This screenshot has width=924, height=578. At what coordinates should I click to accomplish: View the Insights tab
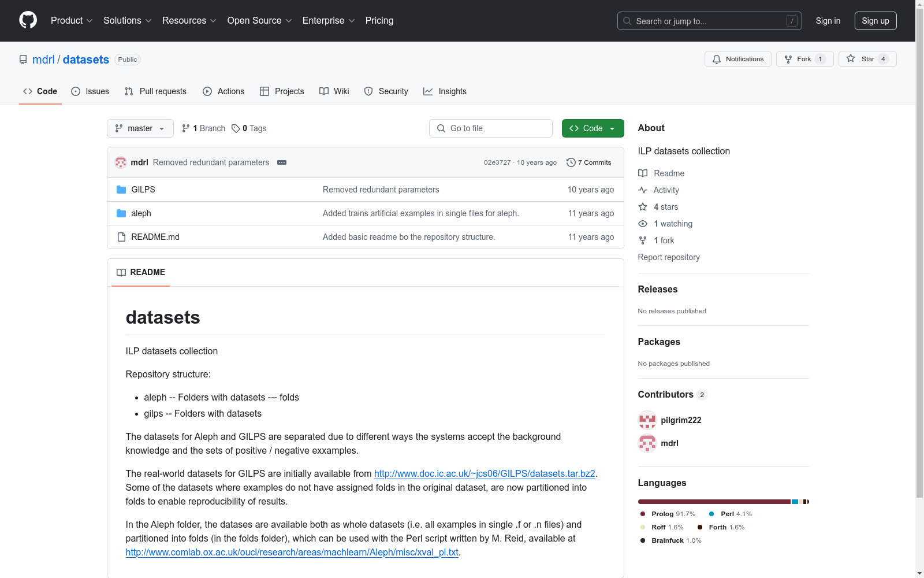[x=445, y=91]
